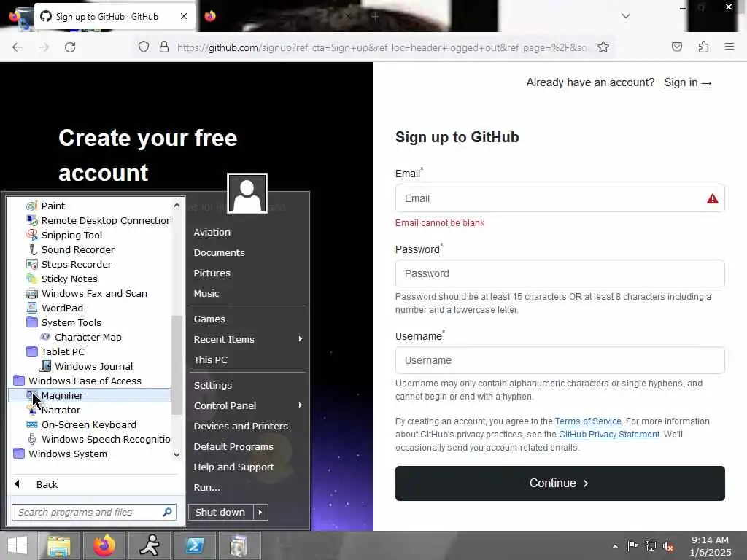The height and width of the screenshot is (560, 747).
Task: Follow the Sign in link
Action: (687, 82)
